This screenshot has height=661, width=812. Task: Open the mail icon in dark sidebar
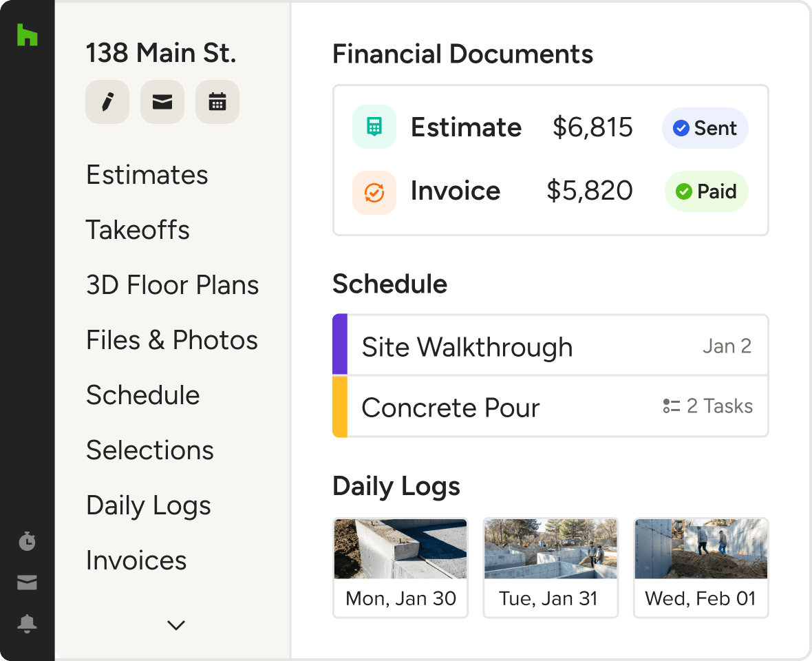27,583
